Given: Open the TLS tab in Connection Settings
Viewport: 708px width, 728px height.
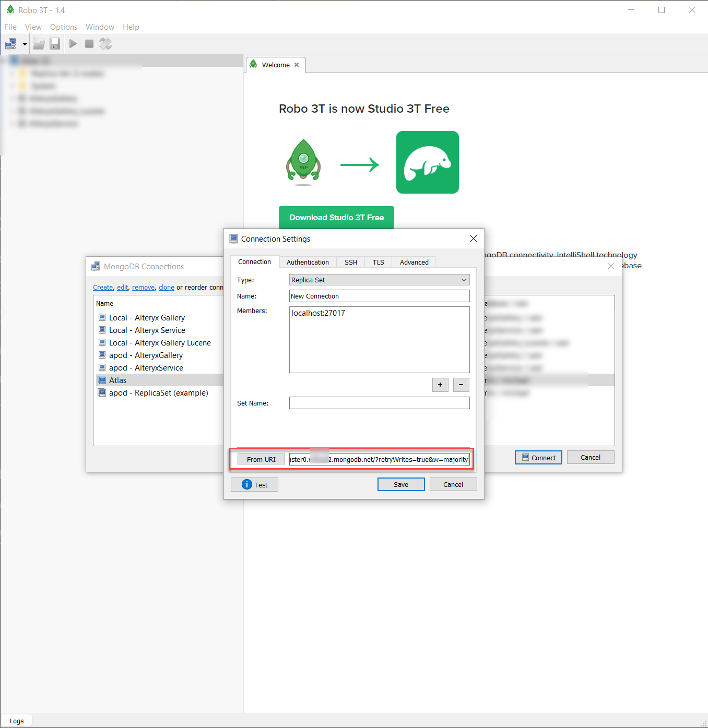Looking at the screenshot, I should coord(377,262).
